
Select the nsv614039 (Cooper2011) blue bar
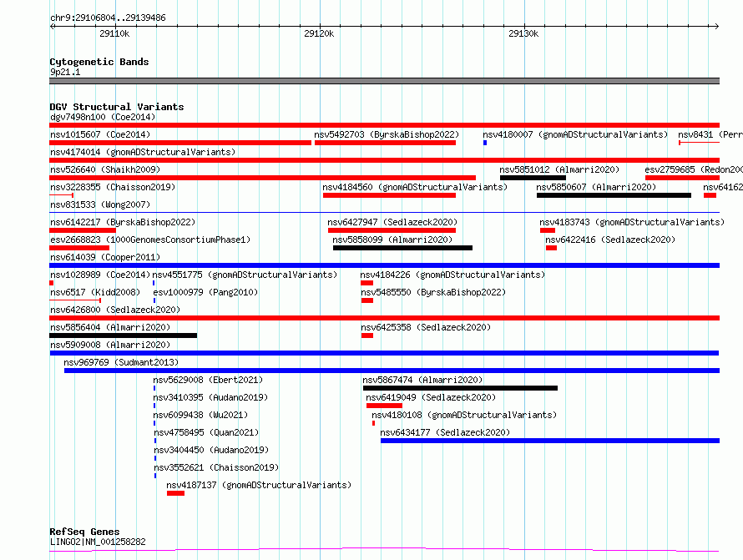point(384,265)
